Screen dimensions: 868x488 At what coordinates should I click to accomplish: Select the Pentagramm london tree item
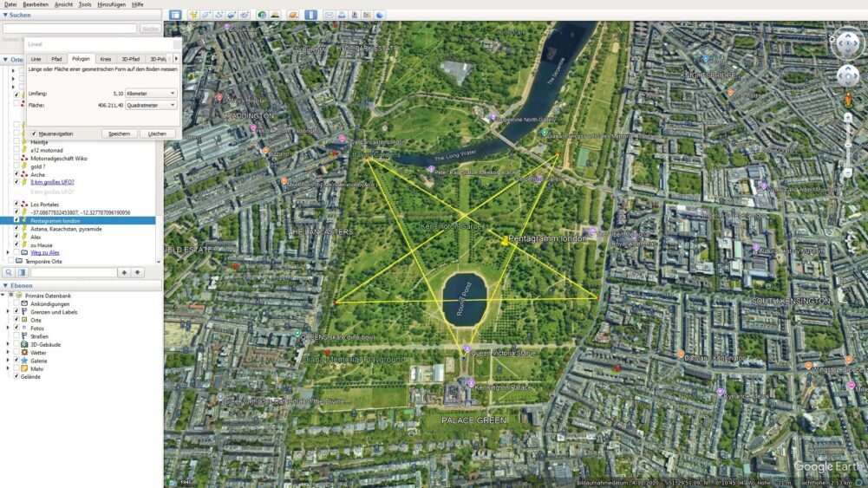pos(77,221)
